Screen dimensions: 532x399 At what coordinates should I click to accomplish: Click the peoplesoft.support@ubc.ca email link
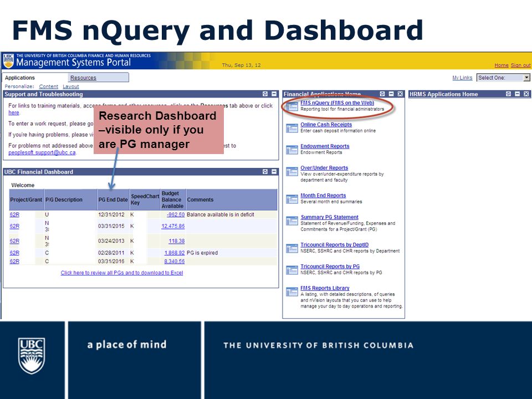pyautogui.click(x=42, y=153)
